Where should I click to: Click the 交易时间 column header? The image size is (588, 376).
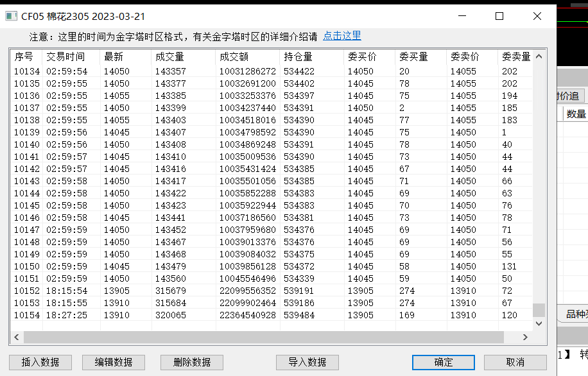pos(65,57)
